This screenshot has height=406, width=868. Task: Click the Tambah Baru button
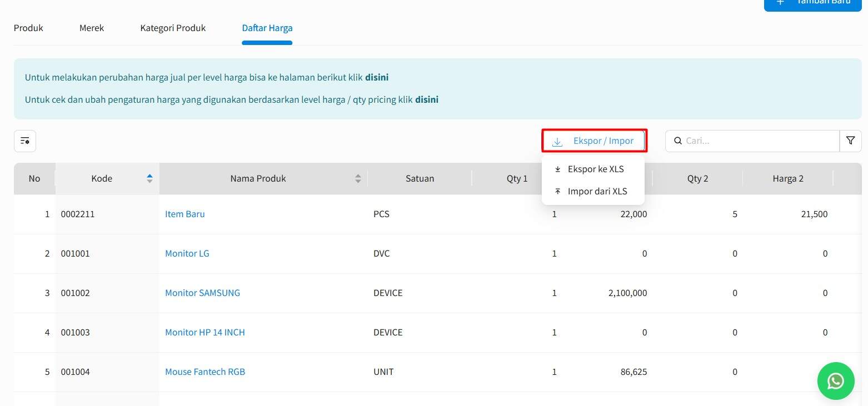pos(812,3)
